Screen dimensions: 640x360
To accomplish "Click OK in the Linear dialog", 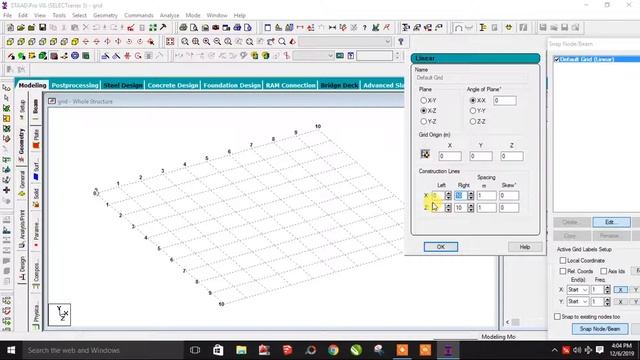I will 441,247.
